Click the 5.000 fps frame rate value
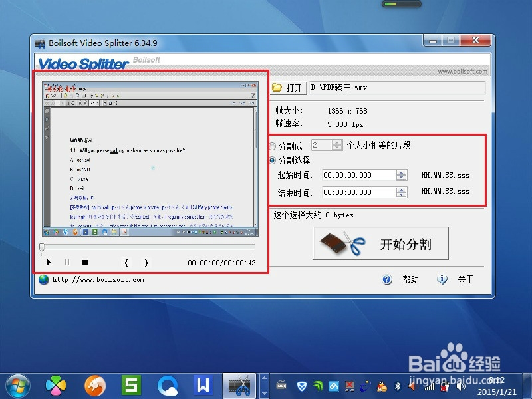 click(x=345, y=124)
